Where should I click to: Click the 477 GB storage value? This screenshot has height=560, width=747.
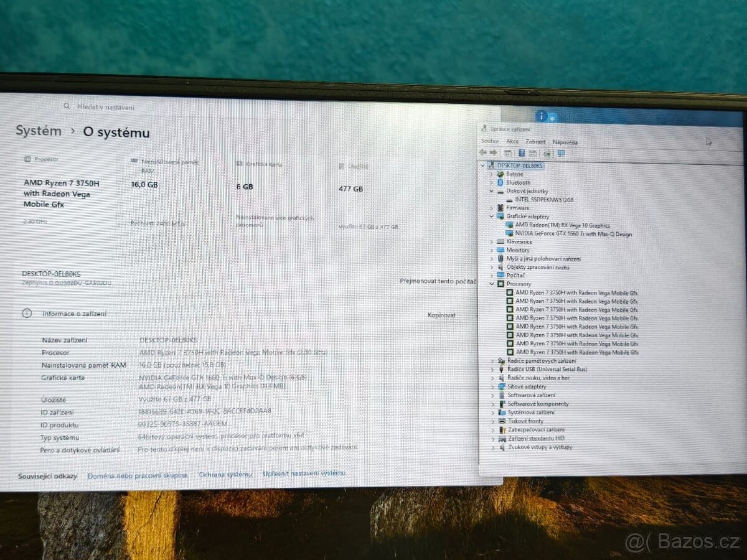(x=351, y=189)
